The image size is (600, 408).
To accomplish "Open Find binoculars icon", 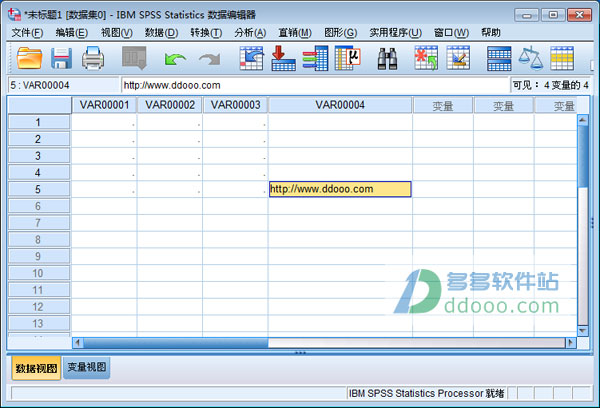I will coord(387,59).
